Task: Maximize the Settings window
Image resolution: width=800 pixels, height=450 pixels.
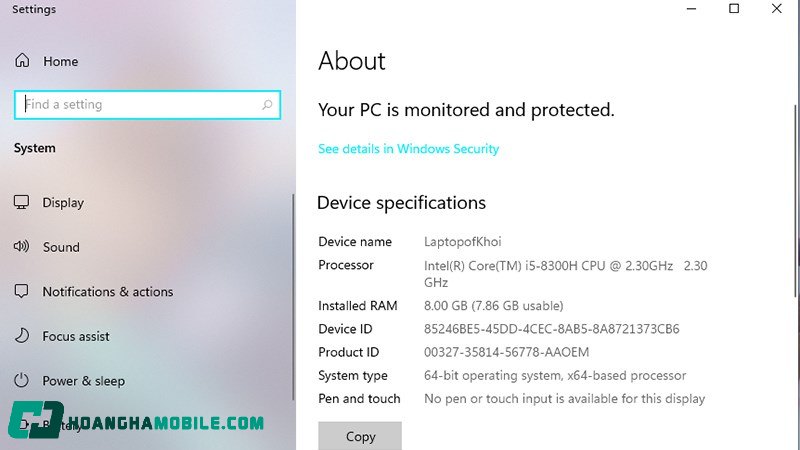Action: pos(734,9)
